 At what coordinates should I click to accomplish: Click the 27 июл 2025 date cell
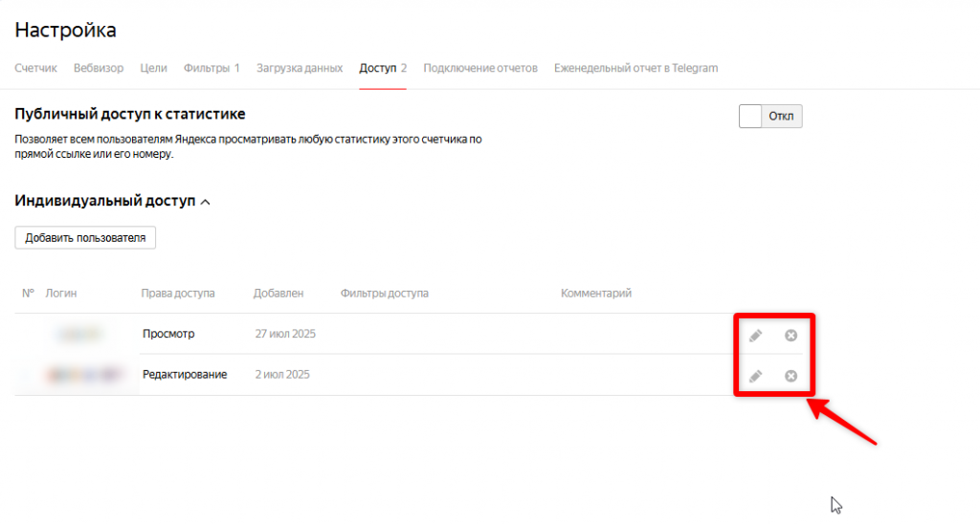[x=285, y=334]
